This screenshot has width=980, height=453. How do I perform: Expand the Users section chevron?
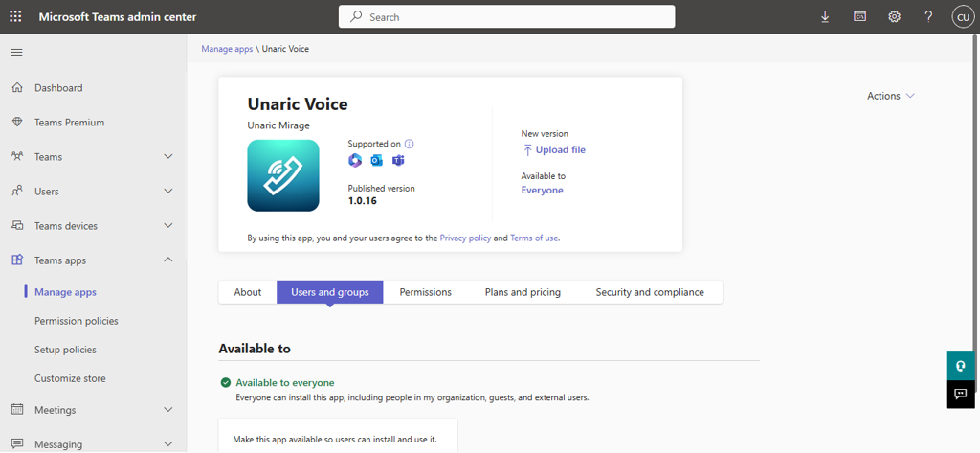point(168,191)
